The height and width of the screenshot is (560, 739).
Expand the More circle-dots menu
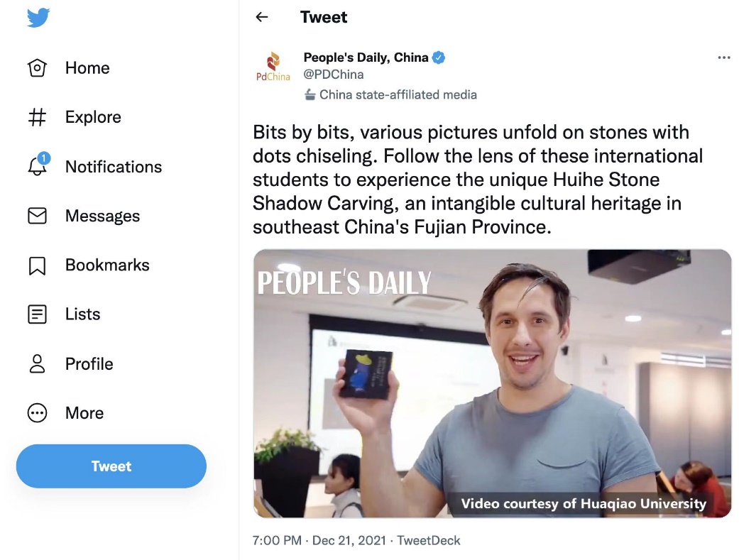(37, 413)
